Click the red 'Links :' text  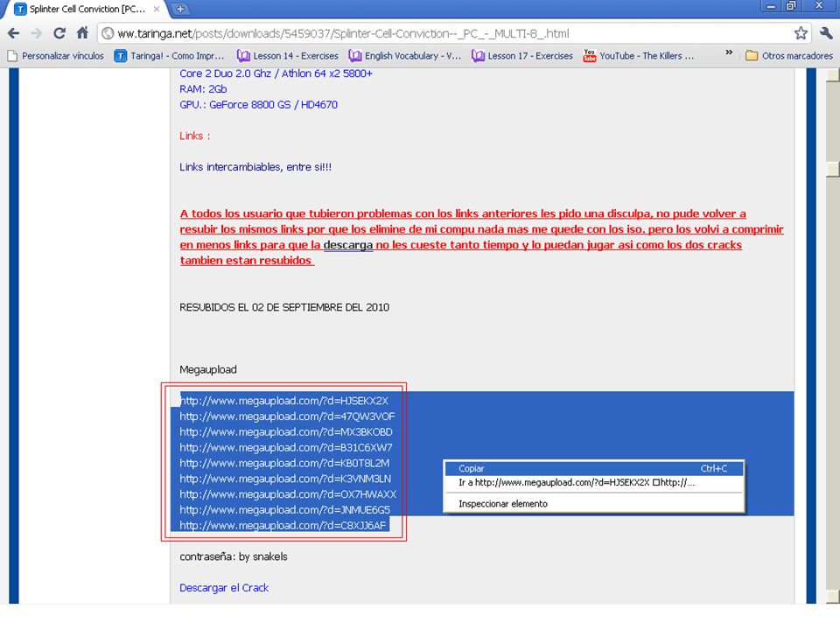point(195,136)
